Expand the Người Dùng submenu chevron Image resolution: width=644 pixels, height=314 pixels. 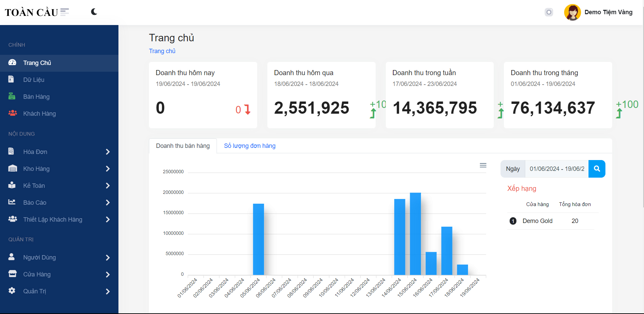click(x=108, y=258)
